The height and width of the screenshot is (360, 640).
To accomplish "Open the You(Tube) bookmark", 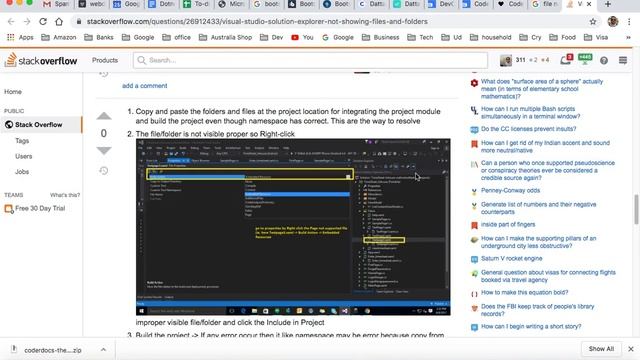I will point(302,37).
